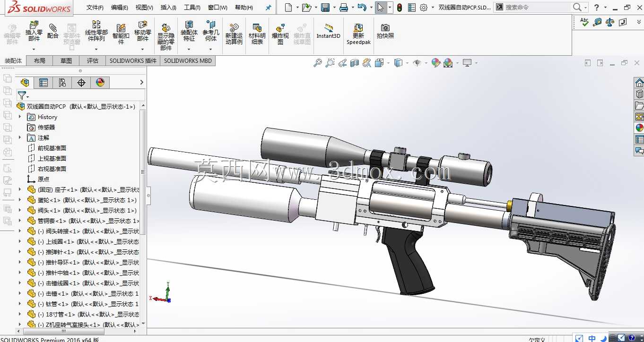The image size is (644, 342).
Task: Open the PropertyManager tab icon
Action: [x=44, y=83]
